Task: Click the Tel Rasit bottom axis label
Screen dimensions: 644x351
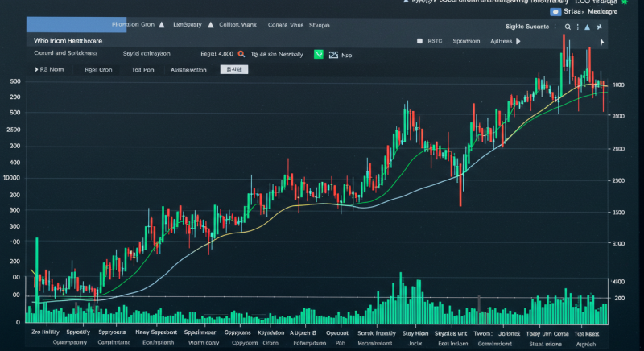Action: [587, 334]
